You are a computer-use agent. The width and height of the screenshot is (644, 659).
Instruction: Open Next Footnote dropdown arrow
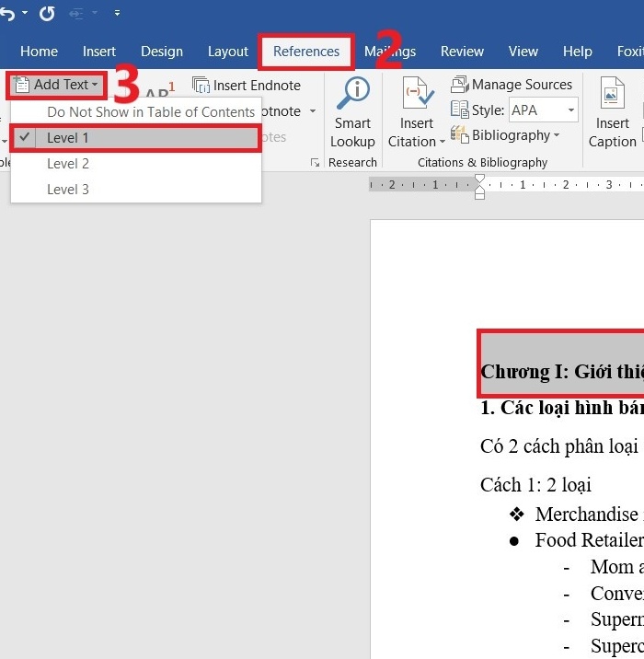click(x=313, y=111)
